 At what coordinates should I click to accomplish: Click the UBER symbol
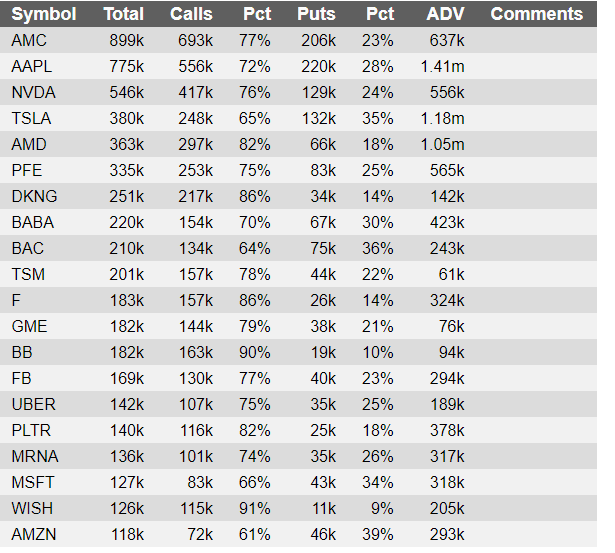33,404
